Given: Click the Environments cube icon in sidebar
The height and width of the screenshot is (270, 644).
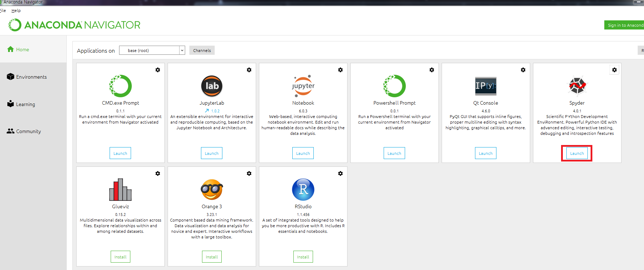Looking at the screenshot, I should tap(11, 77).
